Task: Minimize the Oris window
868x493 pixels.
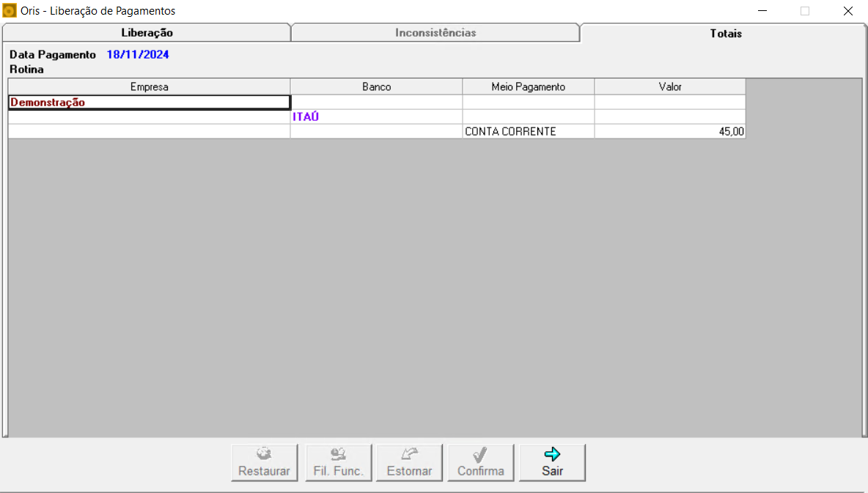Action: pos(762,10)
